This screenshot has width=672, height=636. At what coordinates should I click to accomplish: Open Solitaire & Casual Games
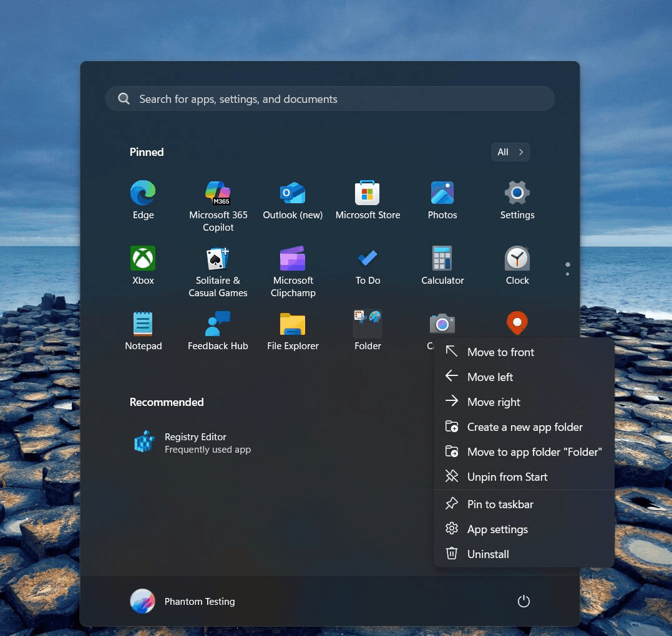218,271
